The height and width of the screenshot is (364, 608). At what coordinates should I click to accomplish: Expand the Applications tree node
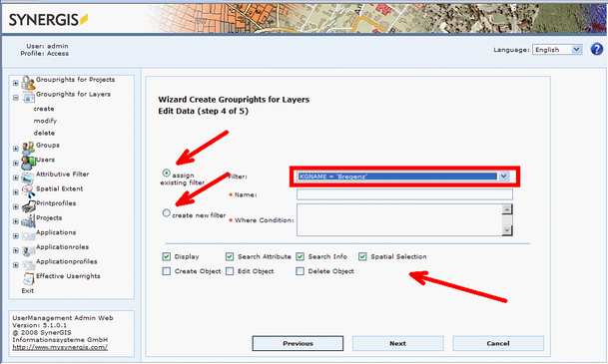pos(16,235)
